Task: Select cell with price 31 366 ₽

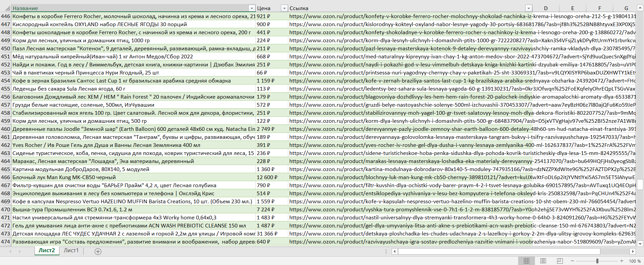Action: pos(272,233)
